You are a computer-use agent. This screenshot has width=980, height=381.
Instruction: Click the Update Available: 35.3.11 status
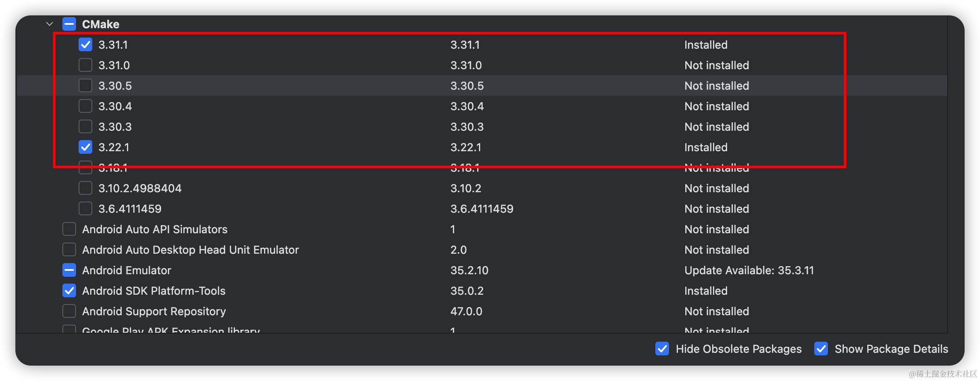(x=749, y=270)
